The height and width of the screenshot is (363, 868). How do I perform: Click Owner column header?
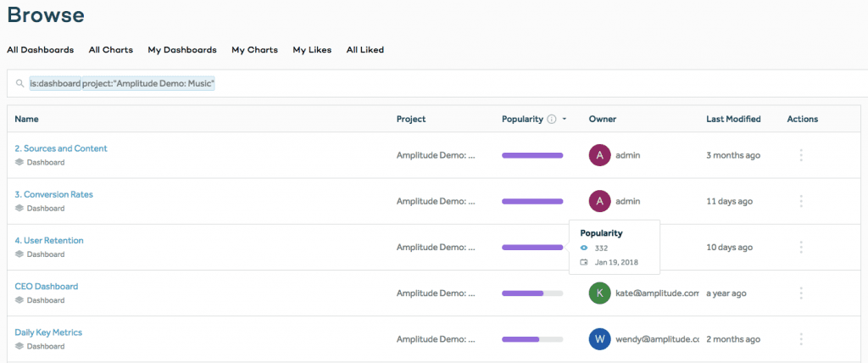[603, 119]
